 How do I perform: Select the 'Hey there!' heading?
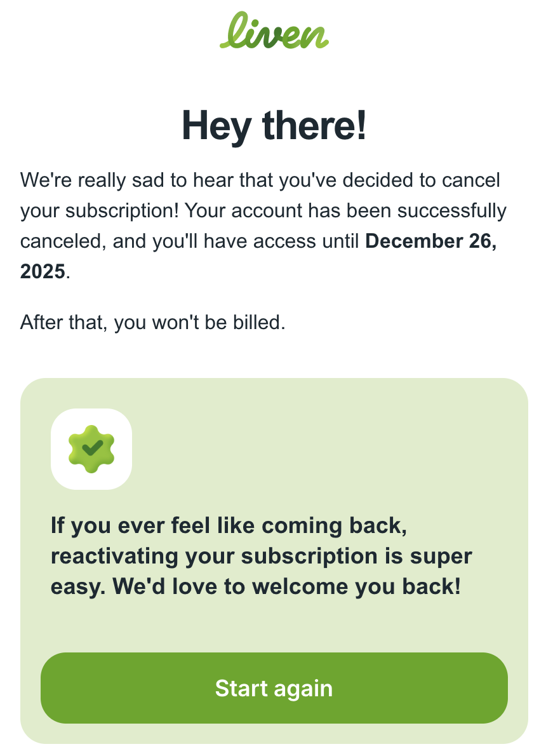pos(273,126)
